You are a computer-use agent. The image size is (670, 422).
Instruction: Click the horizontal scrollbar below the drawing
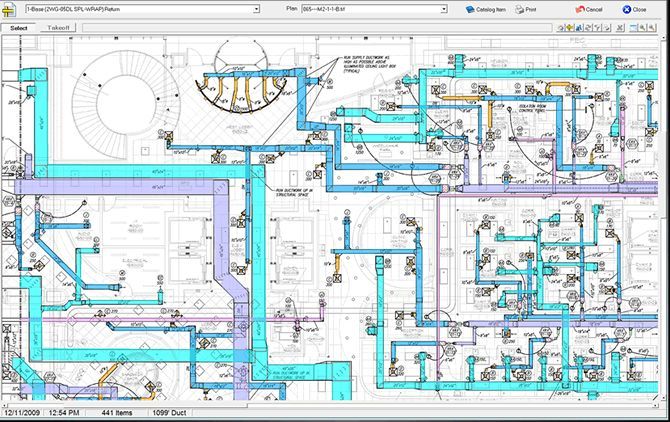(x=329, y=404)
